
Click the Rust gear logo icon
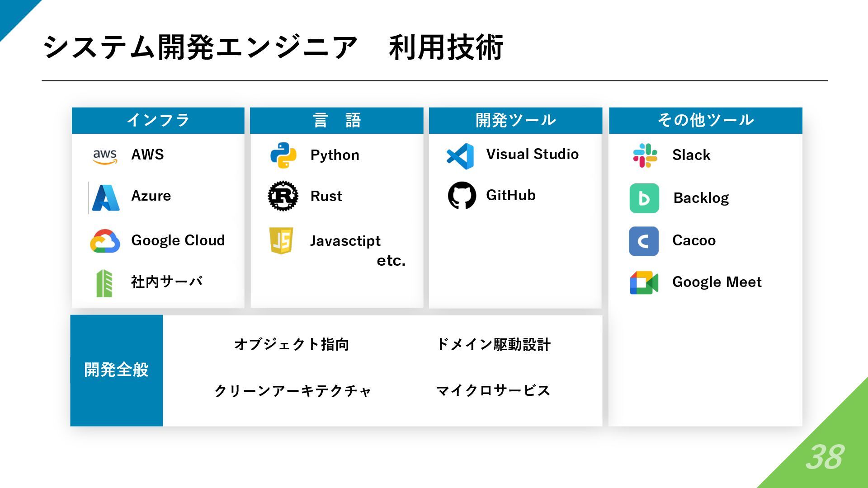click(283, 196)
